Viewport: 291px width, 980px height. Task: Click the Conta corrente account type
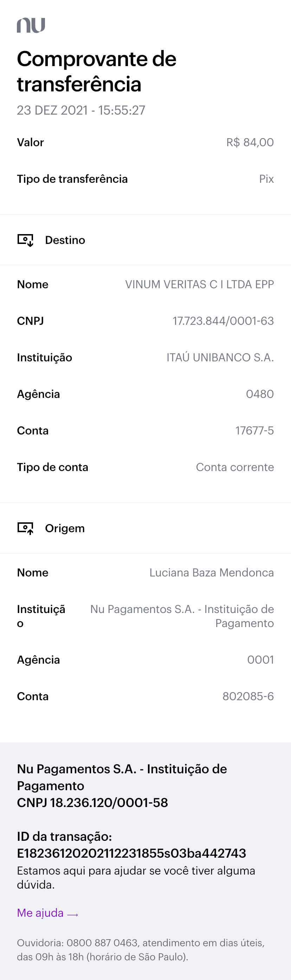click(235, 467)
